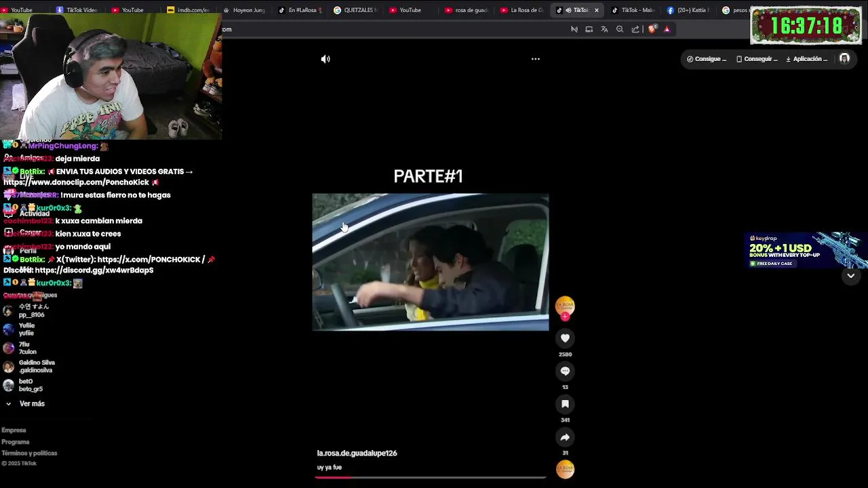Open la.rosa.de.guadalupe126 profile link
Image resolution: width=868 pixels, height=488 pixels.
(x=357, y=453)
